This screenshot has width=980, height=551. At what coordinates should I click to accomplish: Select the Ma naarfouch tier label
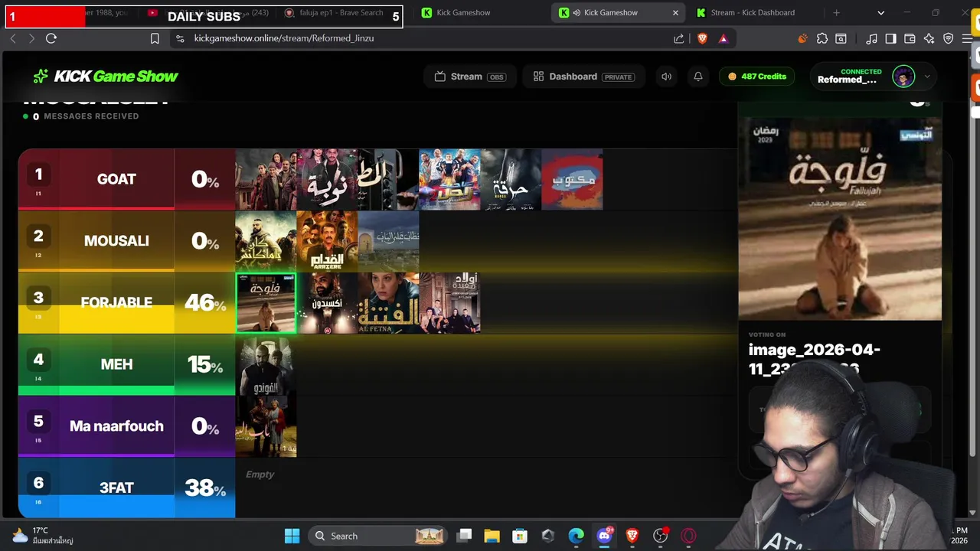click(116, 426)
